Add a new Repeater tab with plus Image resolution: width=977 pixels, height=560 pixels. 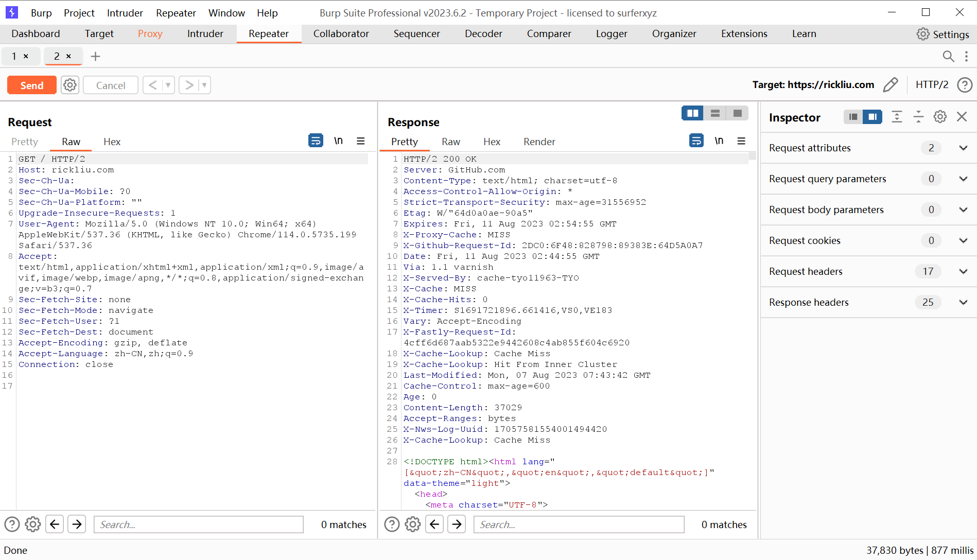[95, 57]
